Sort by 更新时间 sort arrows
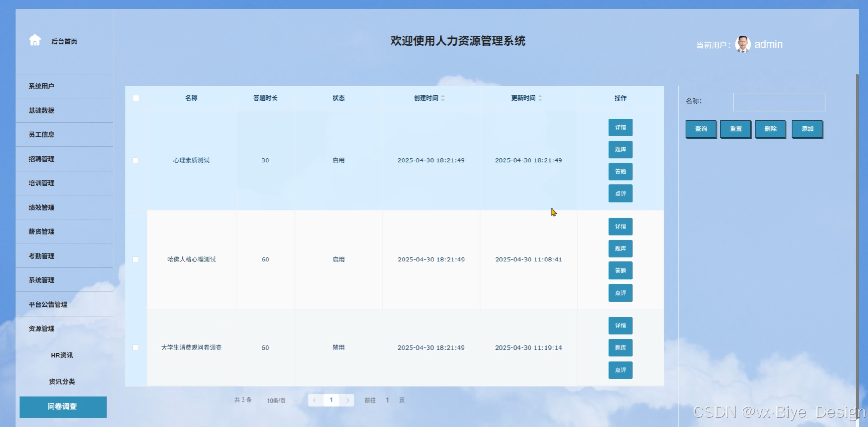 (540, 98)
